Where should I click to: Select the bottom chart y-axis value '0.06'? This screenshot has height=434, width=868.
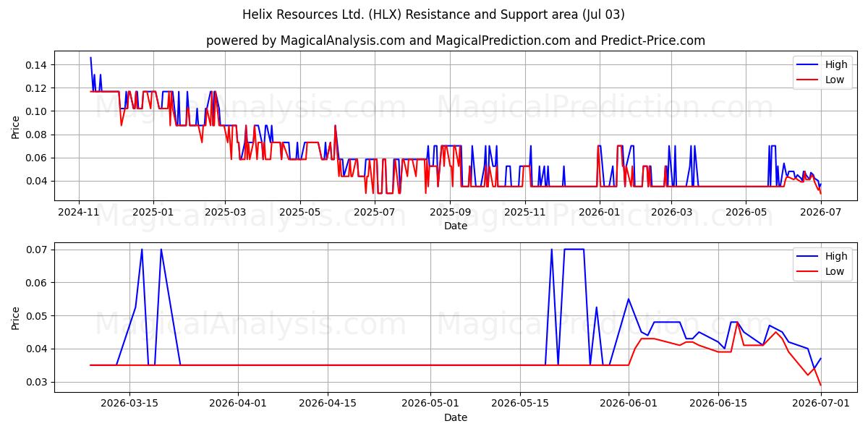(x=37, y=283)
